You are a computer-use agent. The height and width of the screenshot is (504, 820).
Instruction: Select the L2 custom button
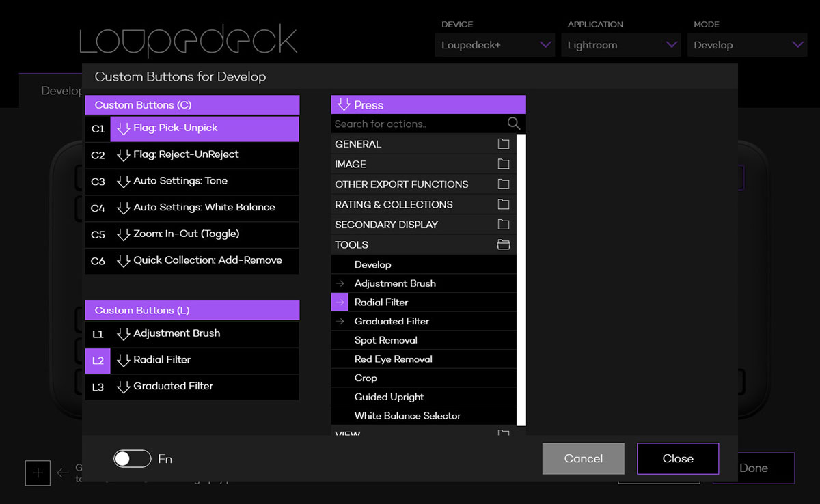[x=98, y=361]
